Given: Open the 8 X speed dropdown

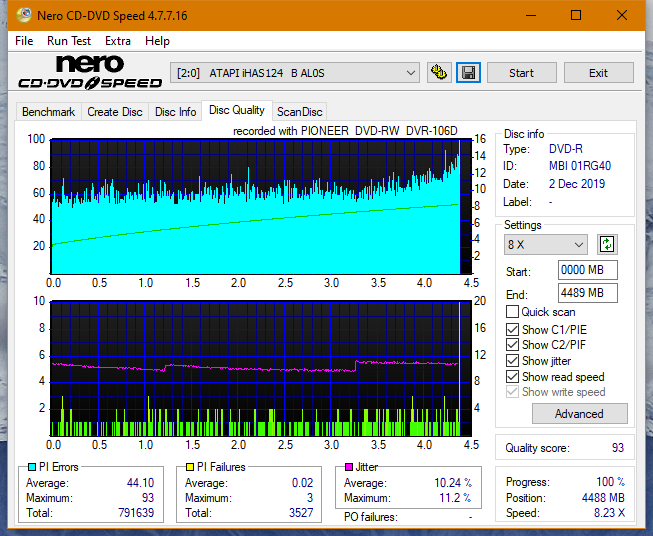Looking at the screenshot, I should tap(546, 244).
